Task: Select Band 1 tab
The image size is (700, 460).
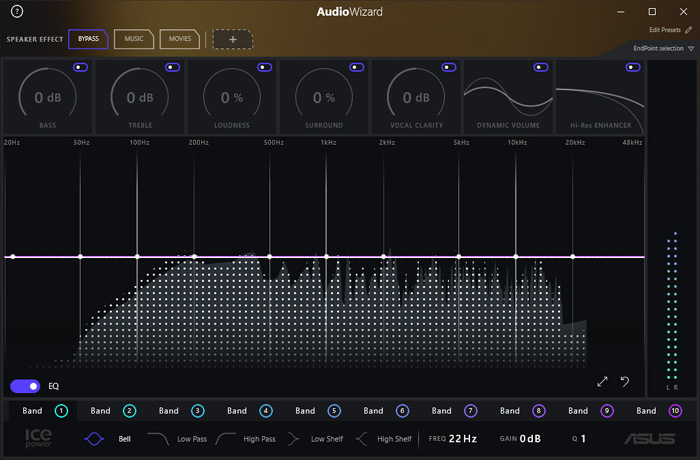Action: click(43, 411)
